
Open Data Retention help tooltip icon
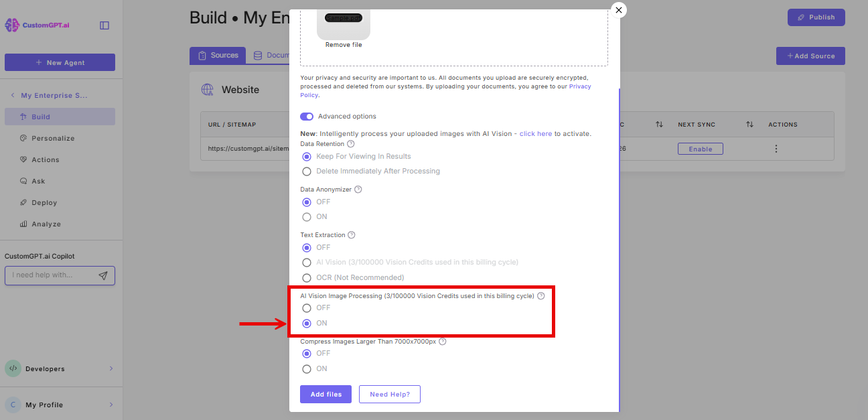(x=351, y=143)
